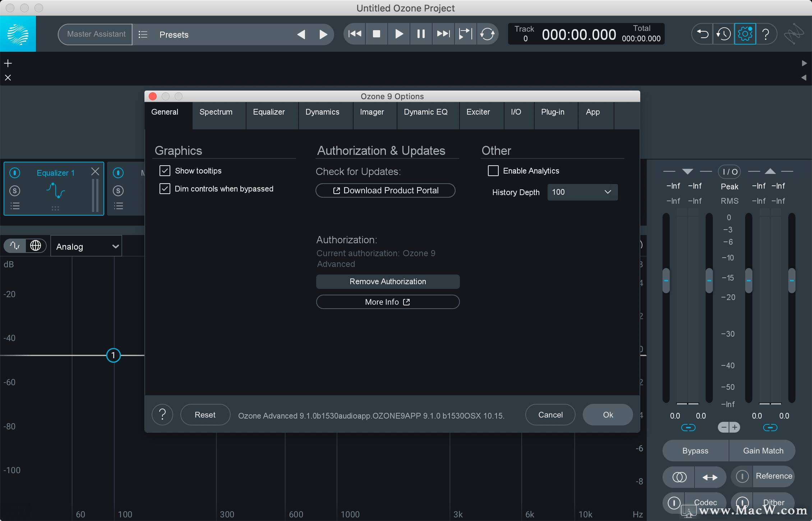The height and width of the screenshot is (521, 812).
Task: Click Download Product Portal button
Action: pyautogui.click(x=386, y=190)
